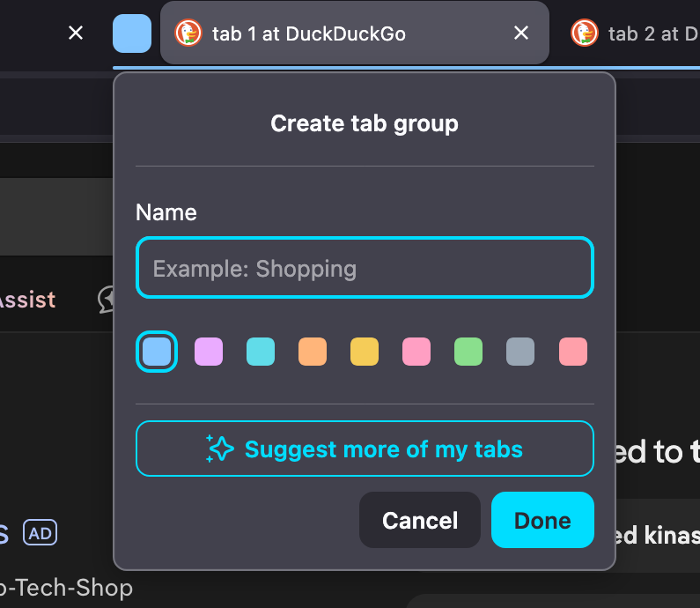Pick the green color swatch
This screenshot has width=700, height=608.
[x=468, y=352]
